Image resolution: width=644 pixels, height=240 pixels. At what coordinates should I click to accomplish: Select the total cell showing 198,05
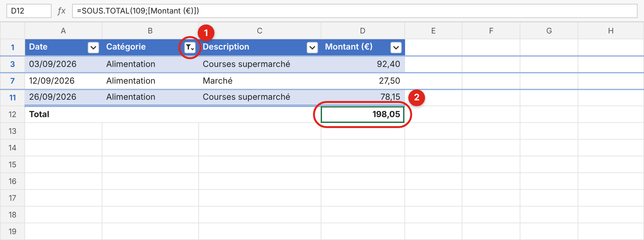pos(363,115)
